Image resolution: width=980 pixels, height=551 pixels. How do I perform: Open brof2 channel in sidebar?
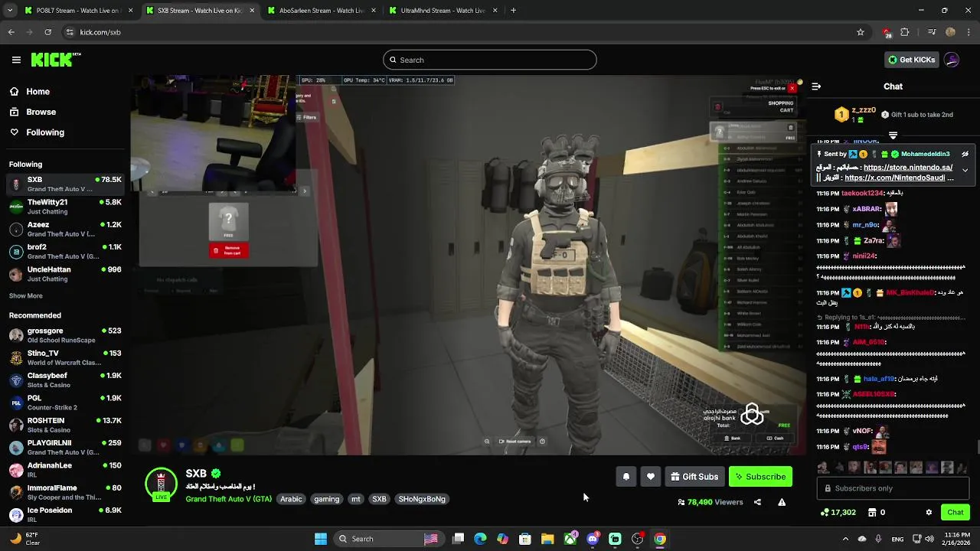tap(65, 252)
